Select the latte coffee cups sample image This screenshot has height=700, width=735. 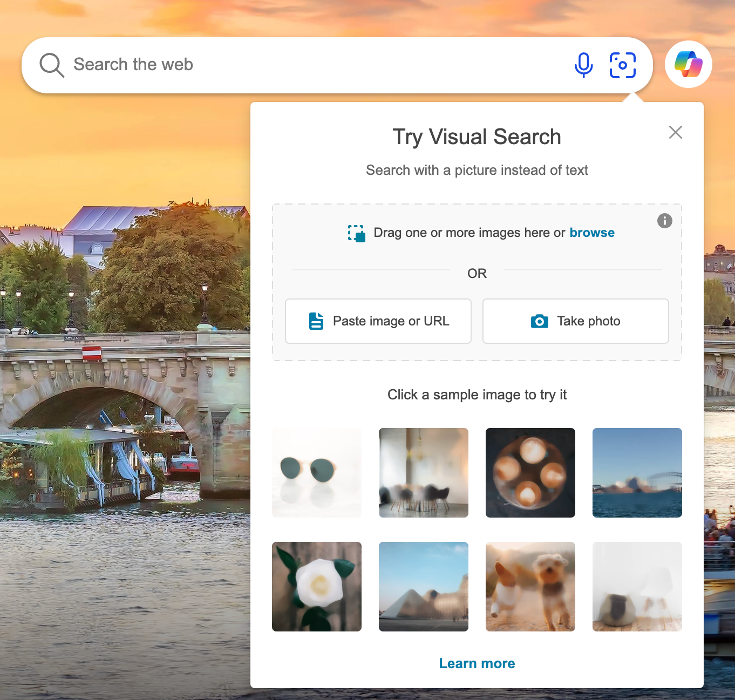pyautogui.click(x=530, y=473)
